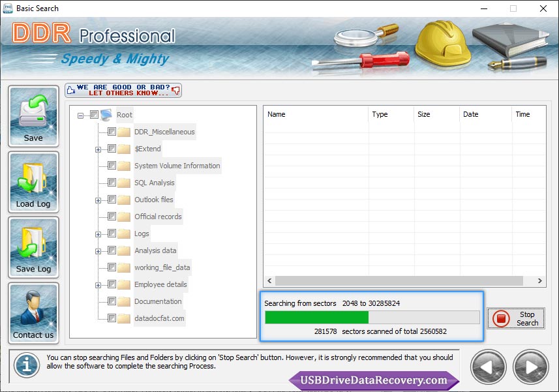Click the file list scroll left arrow
The image size is (559, 392).
click(x=269, y=281)
